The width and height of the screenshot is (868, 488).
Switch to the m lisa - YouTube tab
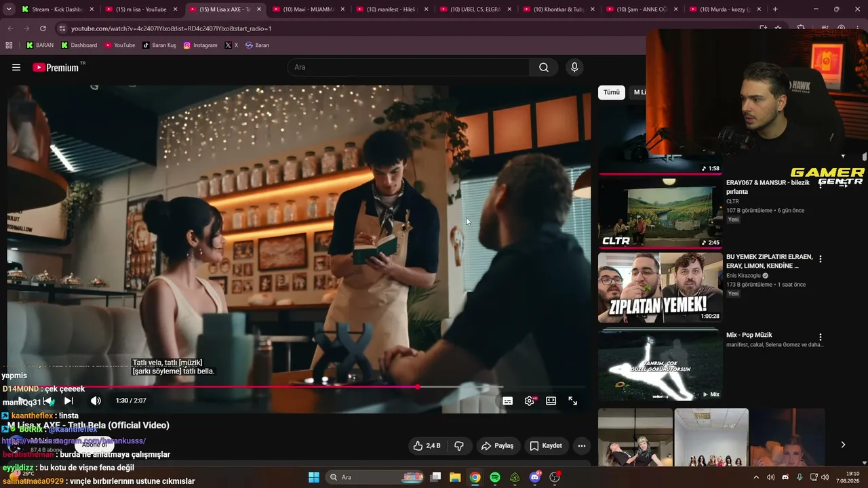(x=141, y=9)
